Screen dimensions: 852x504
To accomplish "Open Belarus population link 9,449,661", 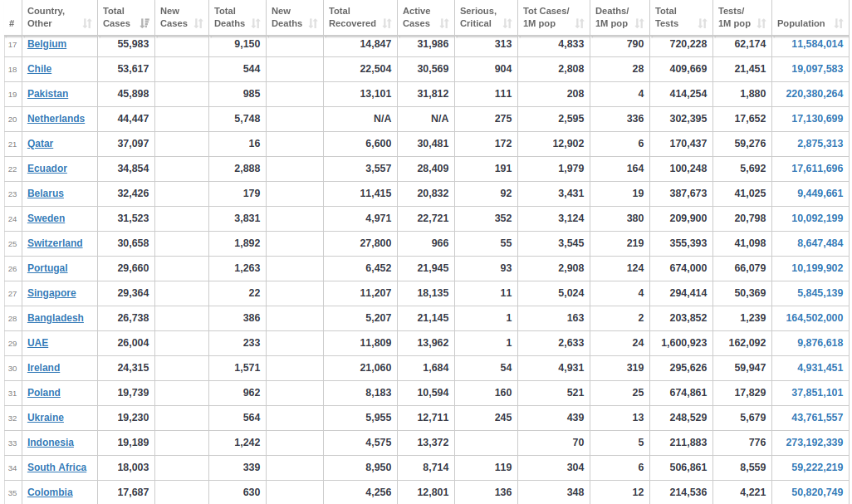I will coord(820,193).
